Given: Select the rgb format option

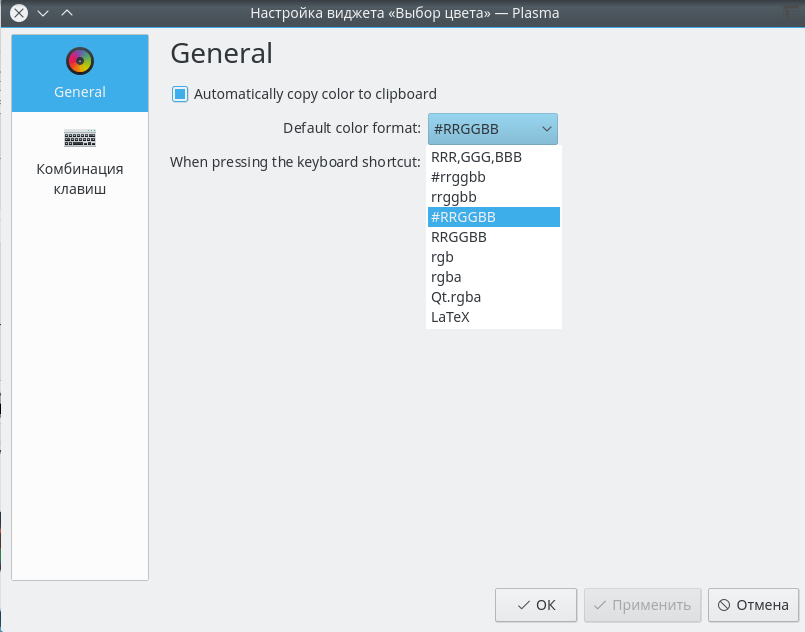Looking at the screenshot, I should pyautogui.click(x=493, y=257).
